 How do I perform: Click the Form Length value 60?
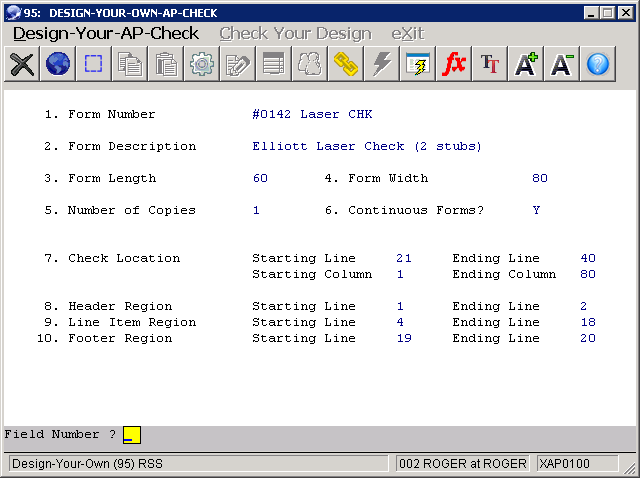pyautogui.click(x=260, y=178)
